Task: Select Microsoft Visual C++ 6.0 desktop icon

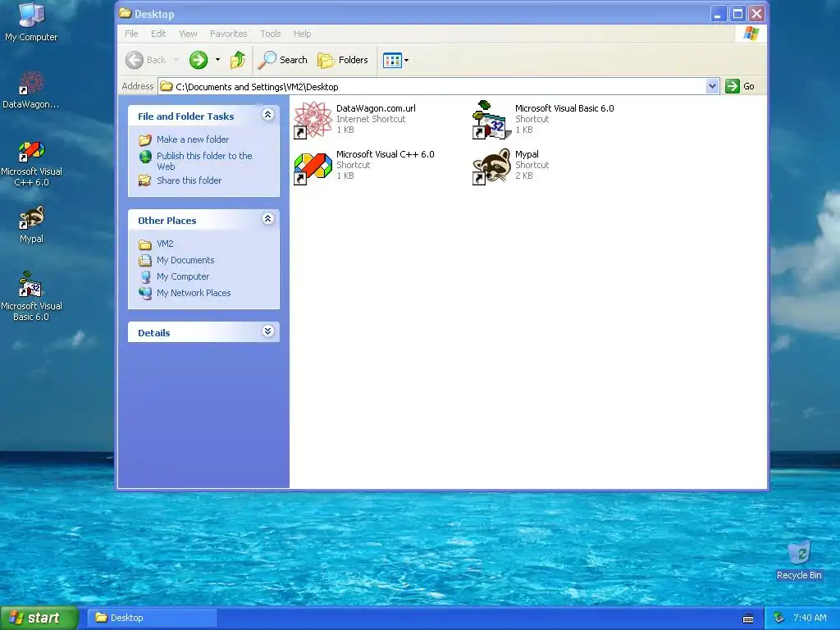Action: (x=31, y=151)
